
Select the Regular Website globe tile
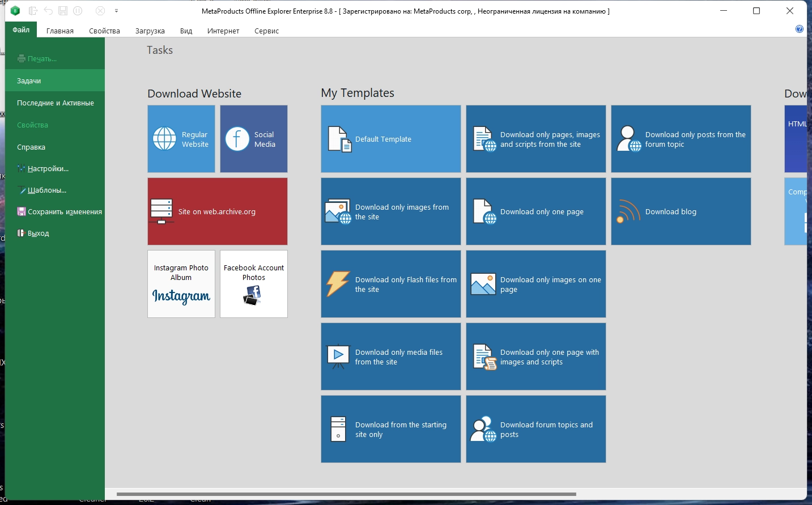click(181, 139)
